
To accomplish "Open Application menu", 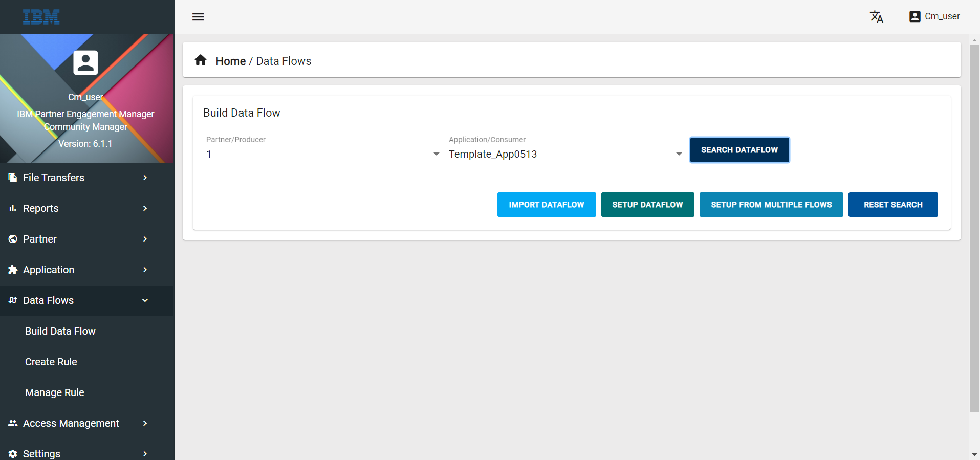I will [87, 270].
